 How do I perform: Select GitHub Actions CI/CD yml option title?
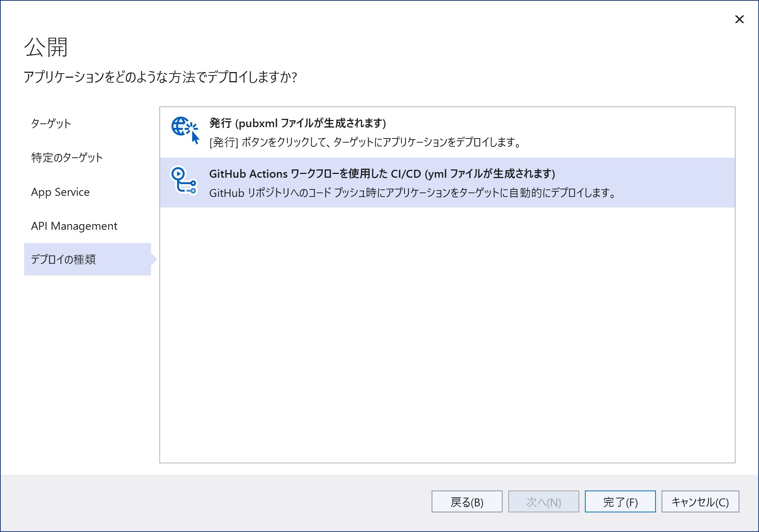382,174
